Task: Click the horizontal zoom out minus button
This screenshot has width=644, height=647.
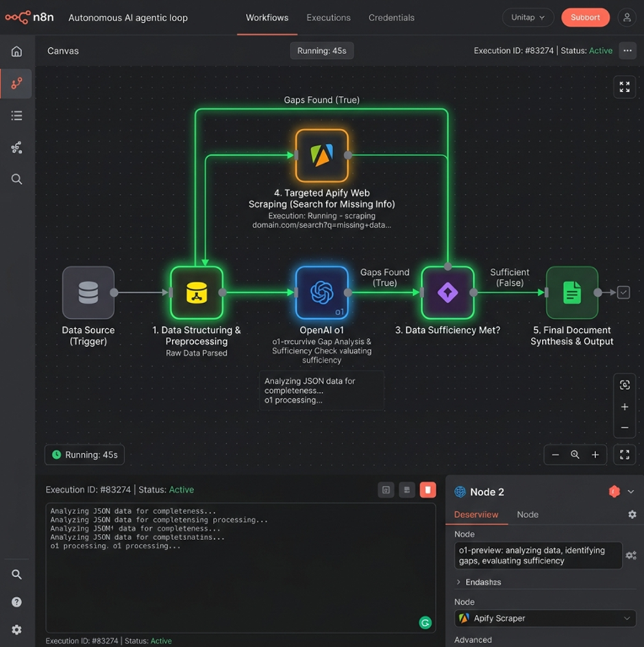Action: (556, 454)
